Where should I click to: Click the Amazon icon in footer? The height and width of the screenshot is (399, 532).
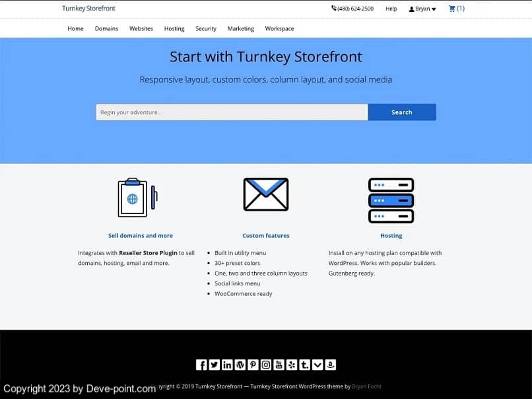(x=331, y=365)
